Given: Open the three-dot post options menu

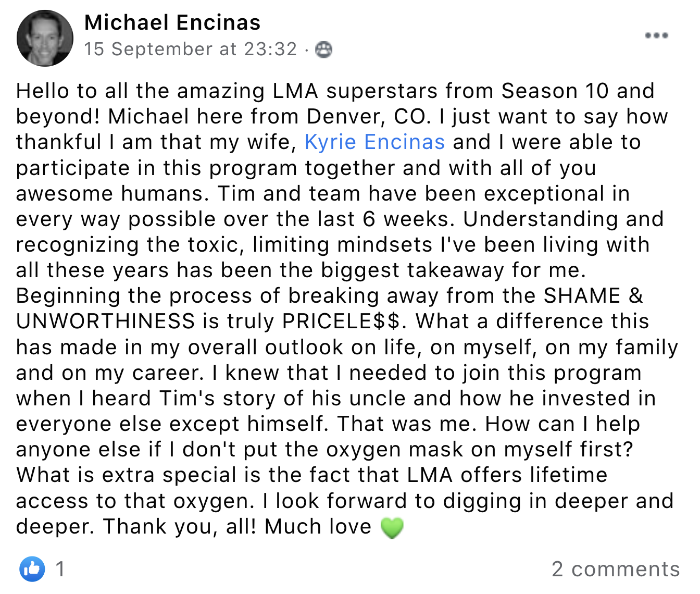Looking at the screenshot, I should 656,35.
